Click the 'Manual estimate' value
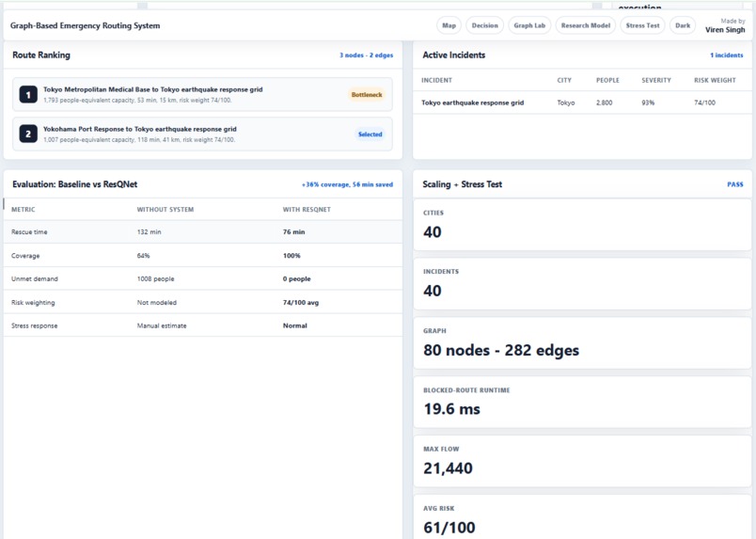Image resolution: width=756 pixels, height=539 pixels. [x=162, y=325]
